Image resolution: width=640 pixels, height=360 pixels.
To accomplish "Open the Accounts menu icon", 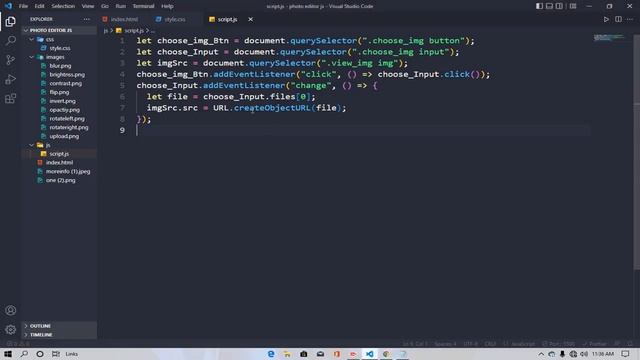I will tap(11, 310).
